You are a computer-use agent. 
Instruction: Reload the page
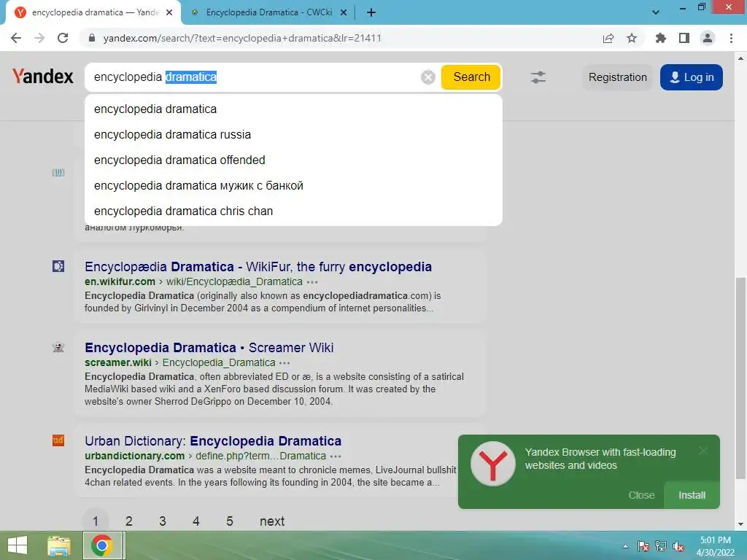coord(63,38)
